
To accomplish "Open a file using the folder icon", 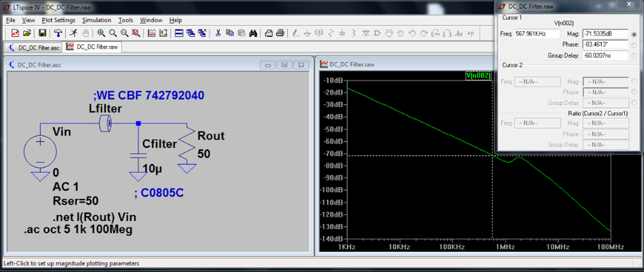I will (28, 33).
